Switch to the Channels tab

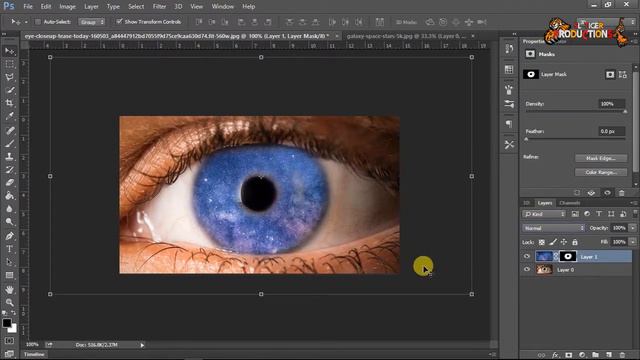pyautogui.click(x=569, y=203)
